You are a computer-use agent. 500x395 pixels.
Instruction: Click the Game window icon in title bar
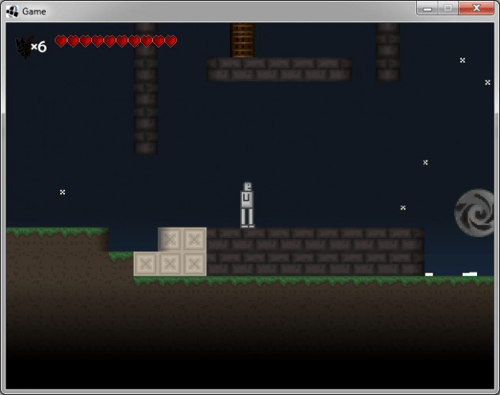12,11
